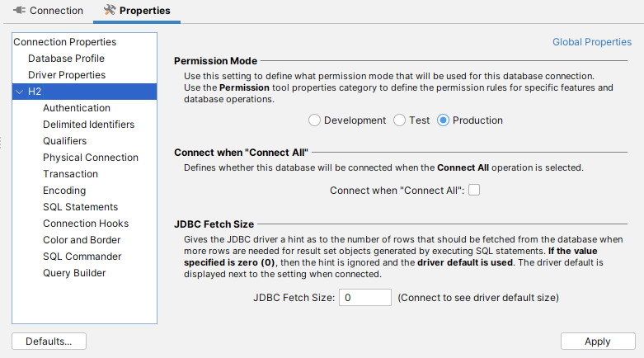Switch to the Connection tab

click(48, 11)
